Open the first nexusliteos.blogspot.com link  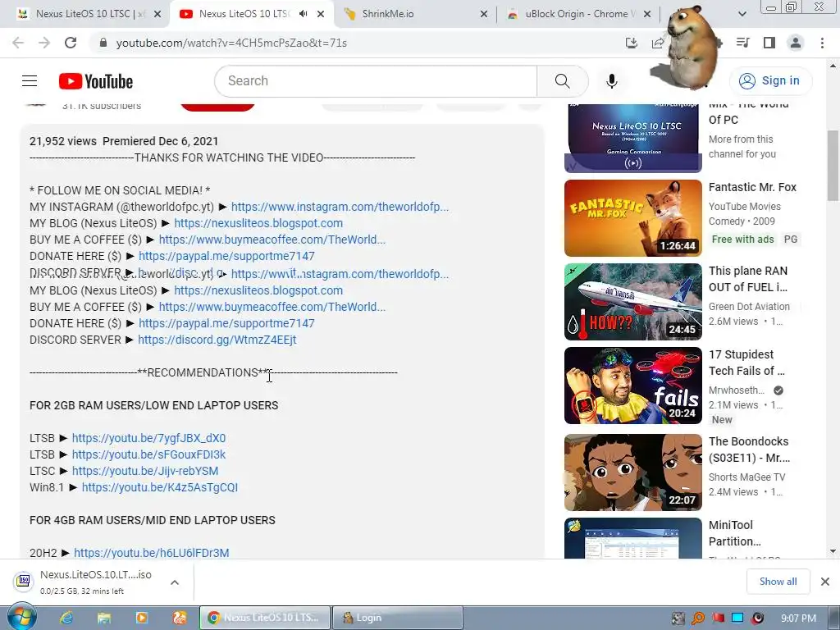click(258, 223)
